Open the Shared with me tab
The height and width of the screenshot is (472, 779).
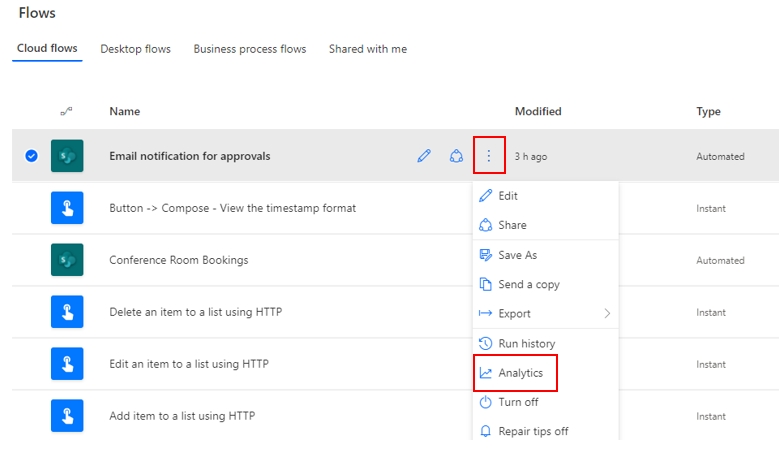[368, 49]
